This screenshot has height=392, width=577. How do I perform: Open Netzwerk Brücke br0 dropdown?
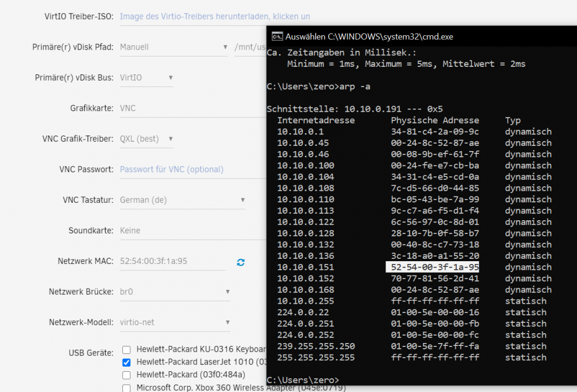(175, 292)
